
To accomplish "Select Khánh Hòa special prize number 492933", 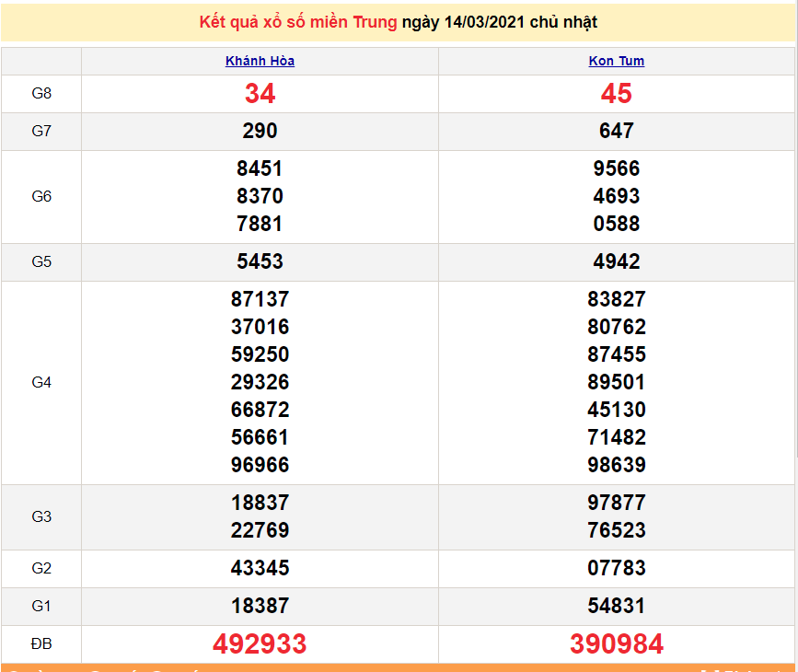I will point(260,644).
